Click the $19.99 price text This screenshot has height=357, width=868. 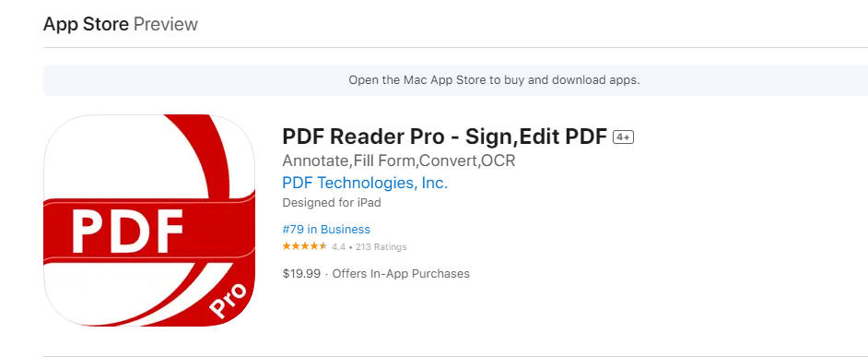[301, 273]
